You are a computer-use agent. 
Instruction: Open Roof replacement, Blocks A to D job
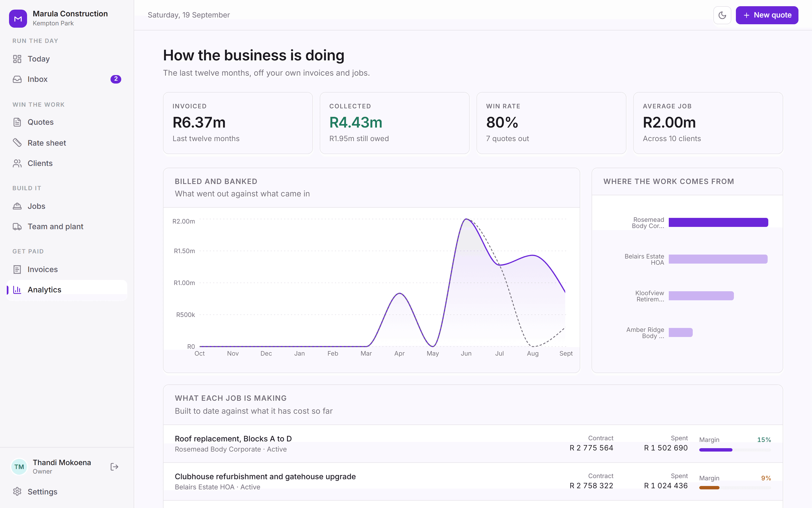(x=473, y=443)
